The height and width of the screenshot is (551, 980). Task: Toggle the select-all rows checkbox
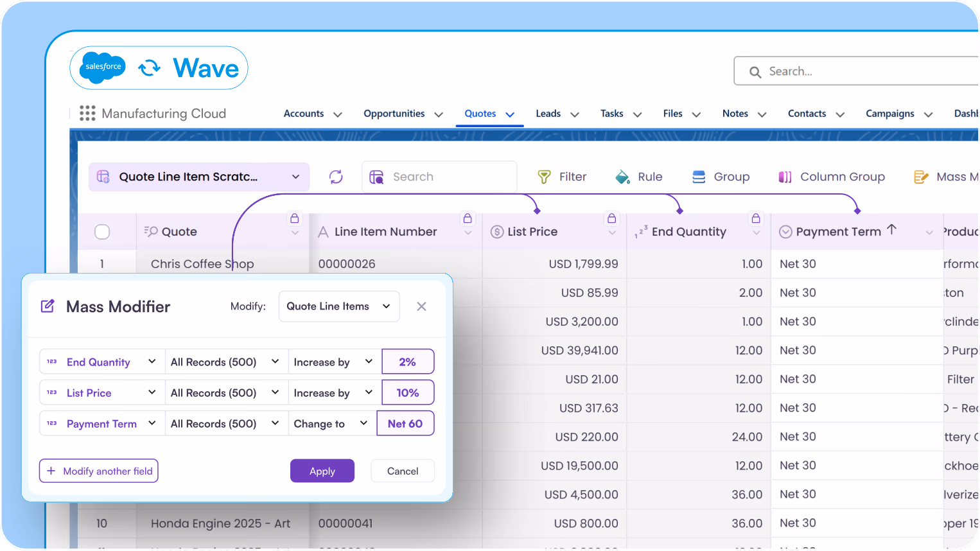pos(102,232)
